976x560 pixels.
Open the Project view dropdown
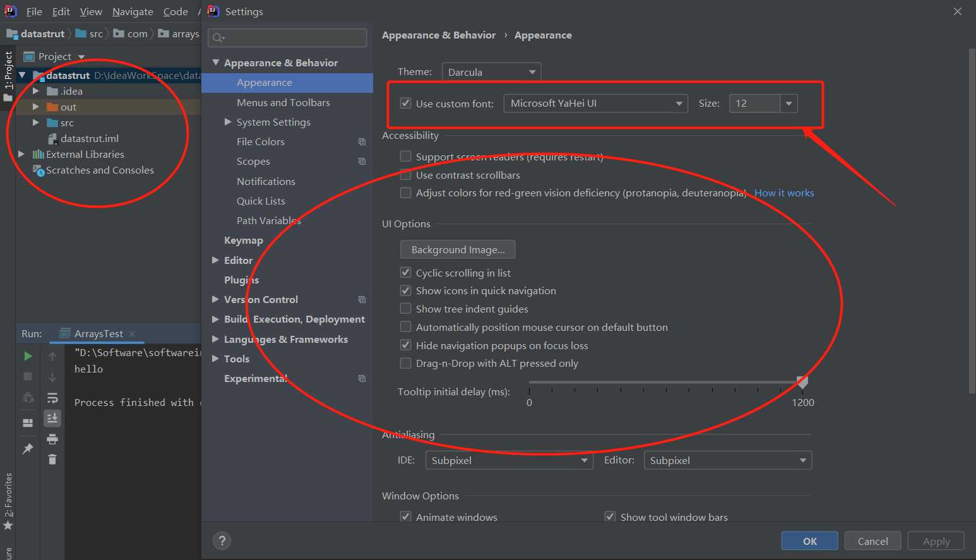point(81,57)
